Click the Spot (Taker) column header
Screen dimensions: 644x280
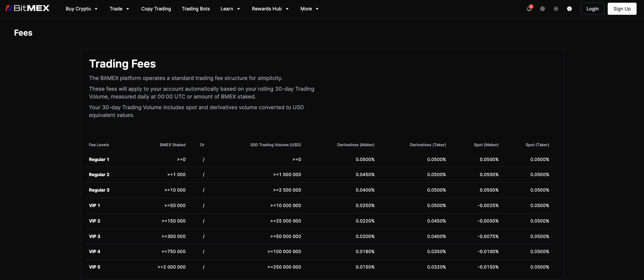[538, 145]
